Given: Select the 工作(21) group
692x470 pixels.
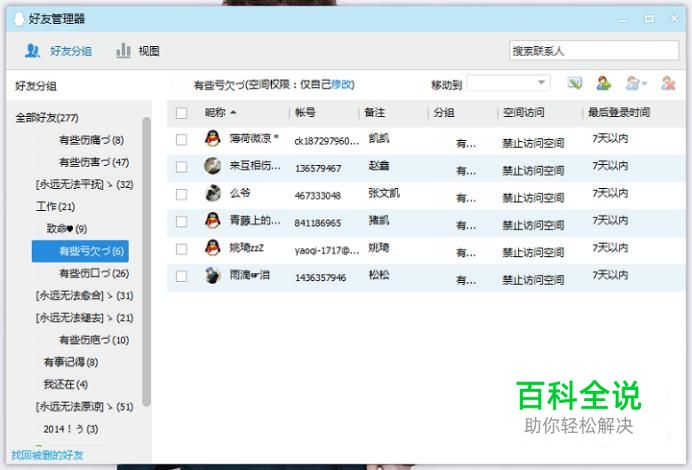Looking at the screenshot, I should coord(55,206).
